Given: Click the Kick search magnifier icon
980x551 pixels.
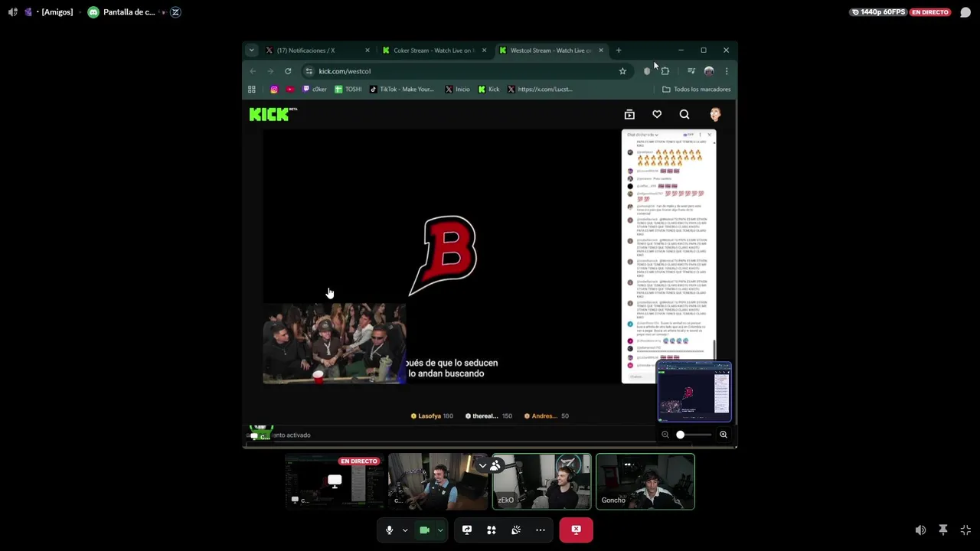Looking at the screenshot, I should point(684,114).
